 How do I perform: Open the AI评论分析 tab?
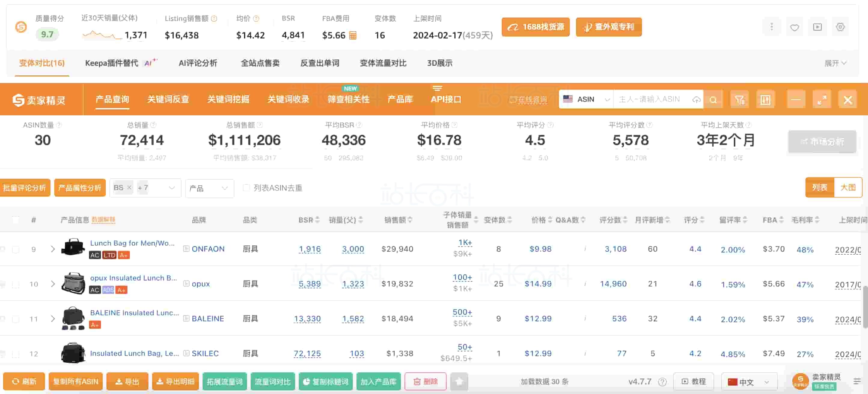coord(198,63)
